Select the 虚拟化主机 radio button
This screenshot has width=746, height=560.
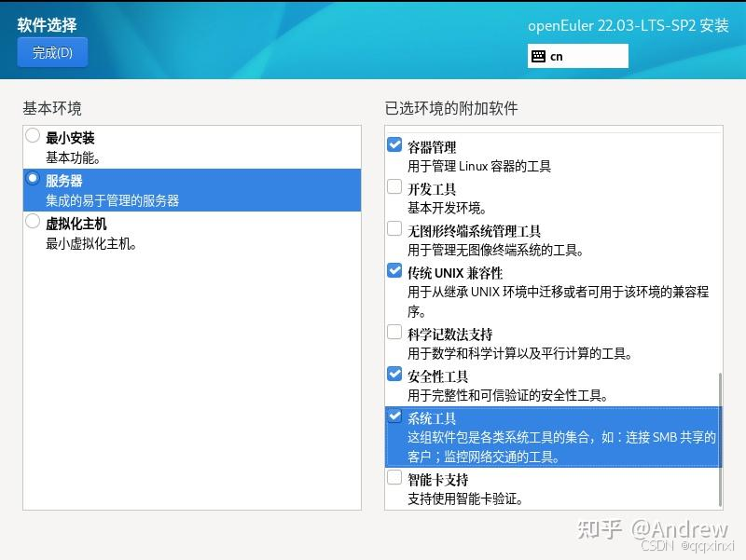33,221
